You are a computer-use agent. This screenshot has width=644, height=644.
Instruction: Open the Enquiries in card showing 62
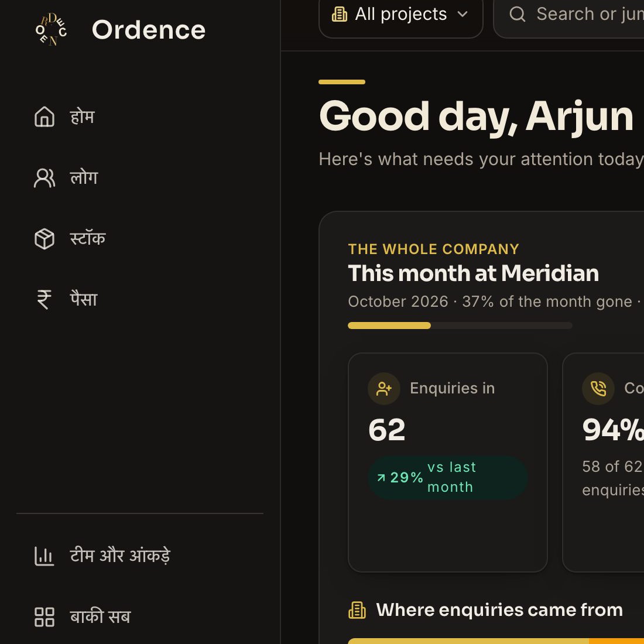tap(448, 463)
